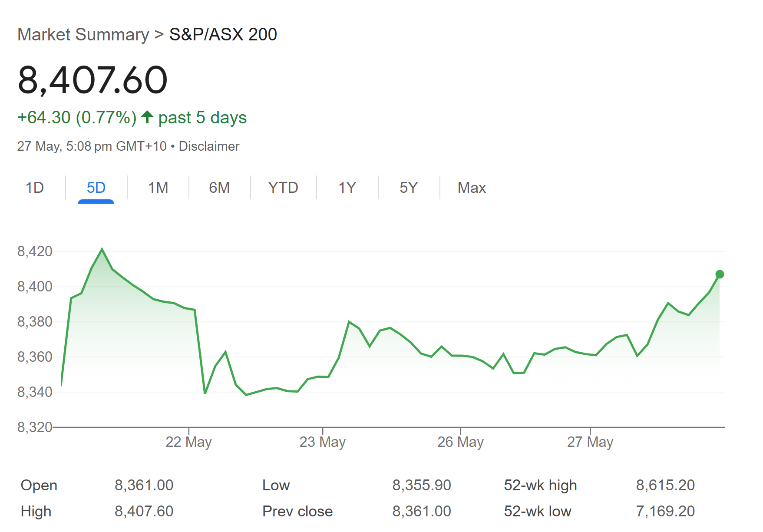Screen dimensions: 763x532
Task: Click the +64.30 (0.77%) change text
Action: tap(77, 118)
